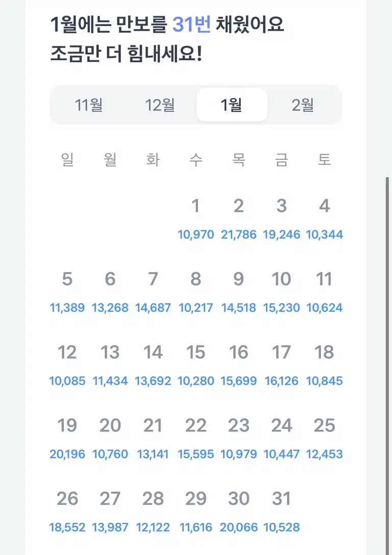The image size is (392, 555).
Task: Choose calendar day 22
Action: (x=195, y=439)
